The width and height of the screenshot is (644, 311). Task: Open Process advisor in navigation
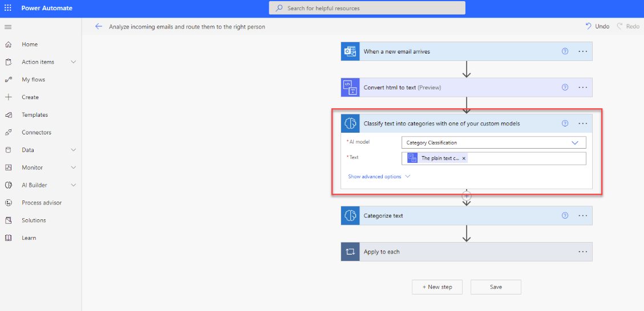coord(42,203)
